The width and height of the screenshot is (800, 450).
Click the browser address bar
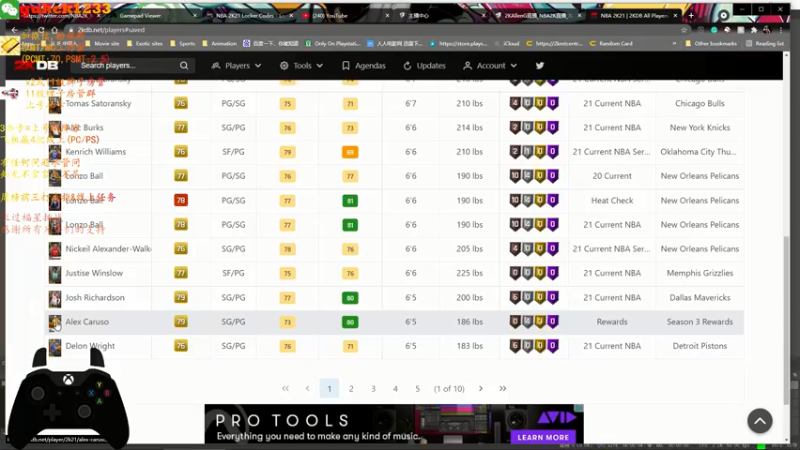coord(372,30)
